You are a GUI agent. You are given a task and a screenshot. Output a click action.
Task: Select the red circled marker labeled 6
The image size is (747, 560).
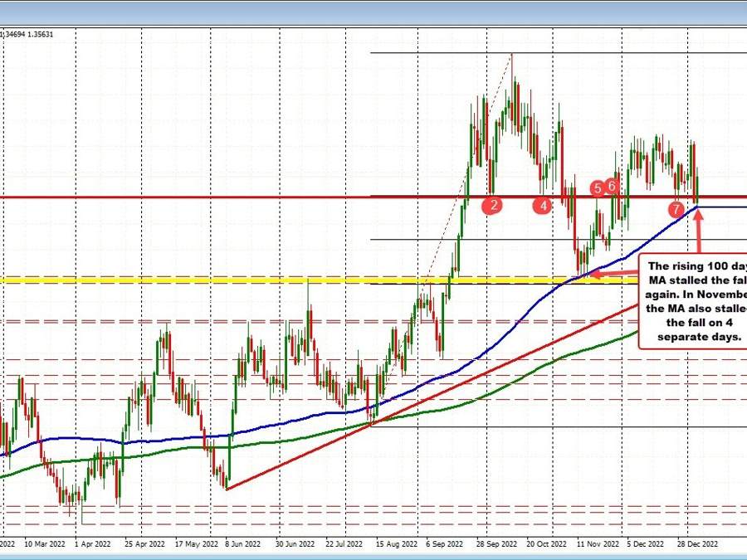611,187
